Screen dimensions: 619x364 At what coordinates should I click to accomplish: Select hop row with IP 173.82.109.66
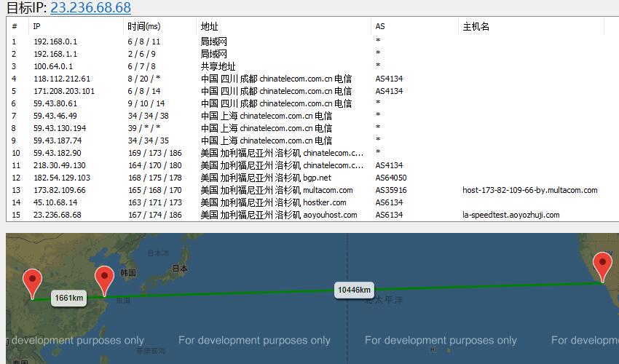pos(312,190)
